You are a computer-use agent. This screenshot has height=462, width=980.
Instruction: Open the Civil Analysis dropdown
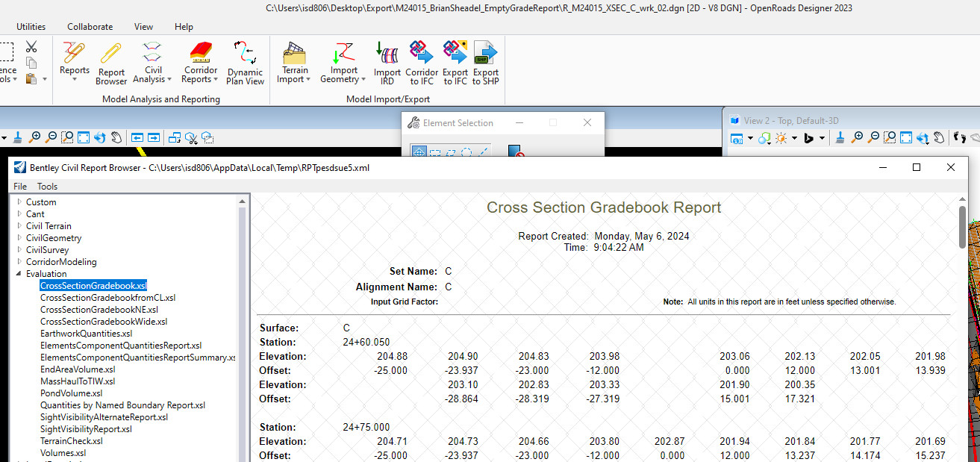(x=152, y=63)
